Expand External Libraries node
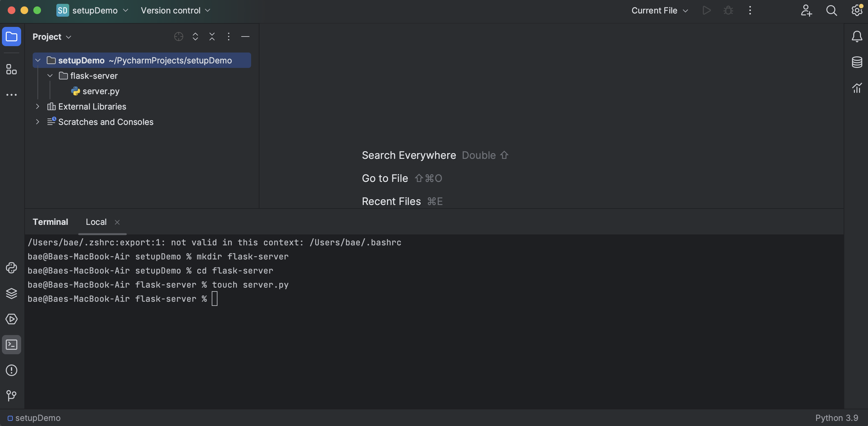 point(38,106)
